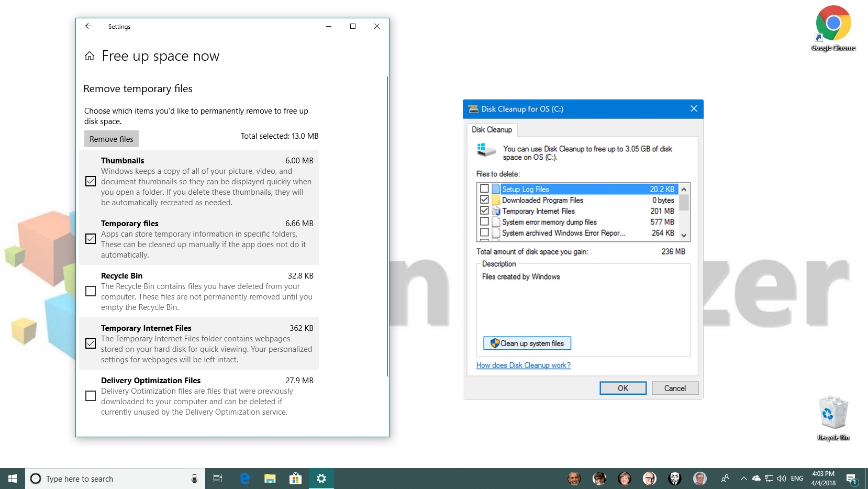The height and width of the screenshot is (489, 868).
Task: Open the How does Disk Cleanup work link
Action: [x=522, y=365]
